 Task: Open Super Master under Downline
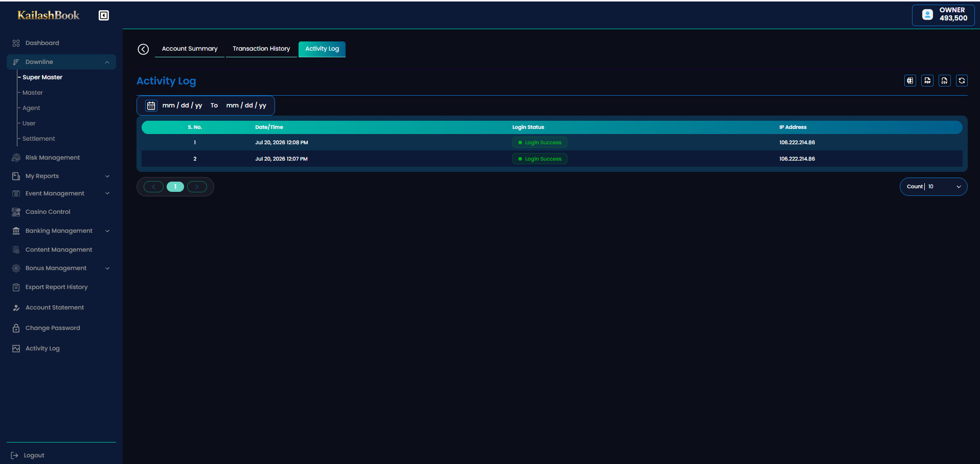(42, 77)
